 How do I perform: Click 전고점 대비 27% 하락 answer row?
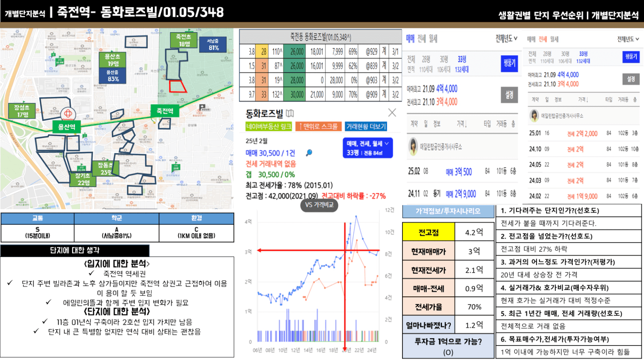(x=568, y=249)
